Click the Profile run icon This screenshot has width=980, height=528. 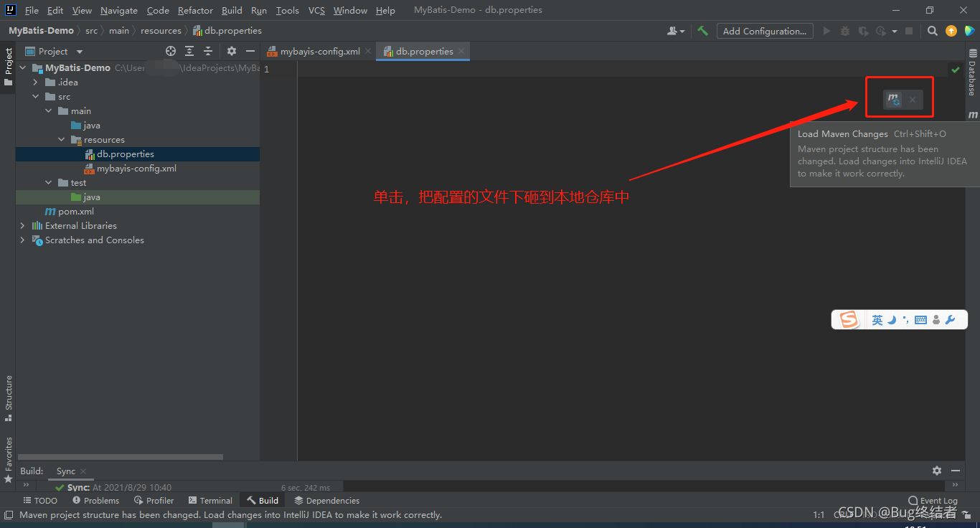pos(881,31)
